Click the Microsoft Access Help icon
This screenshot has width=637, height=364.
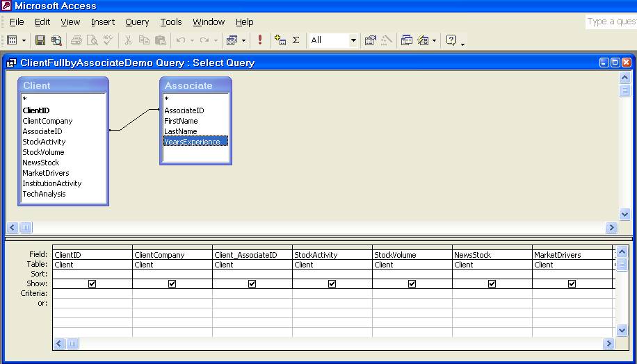(x=451, y=40)
